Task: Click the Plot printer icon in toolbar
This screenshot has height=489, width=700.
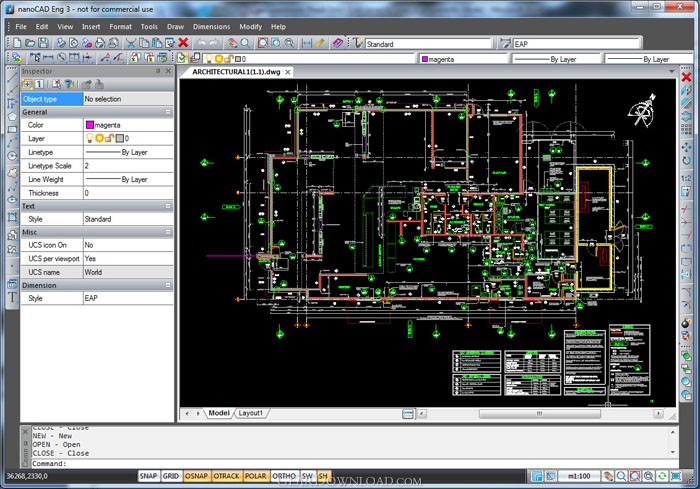Action: click(100, 43)
